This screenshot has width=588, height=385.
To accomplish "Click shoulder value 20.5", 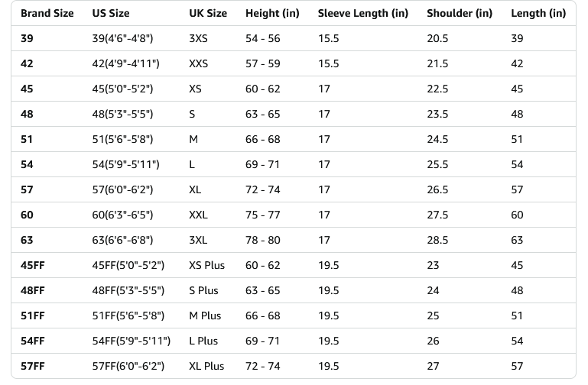I will (437, 39).
